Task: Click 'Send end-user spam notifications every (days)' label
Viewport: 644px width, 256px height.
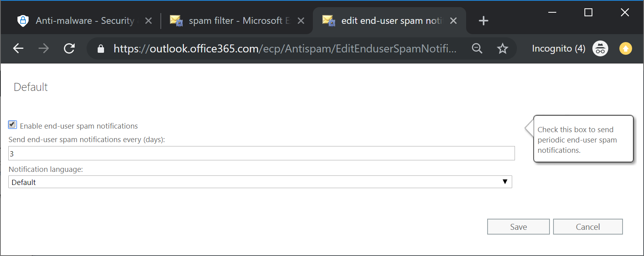Action: click(87, 140)
